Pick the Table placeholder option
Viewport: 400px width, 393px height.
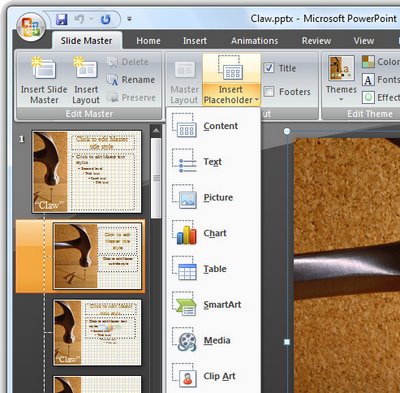[213, 269]
